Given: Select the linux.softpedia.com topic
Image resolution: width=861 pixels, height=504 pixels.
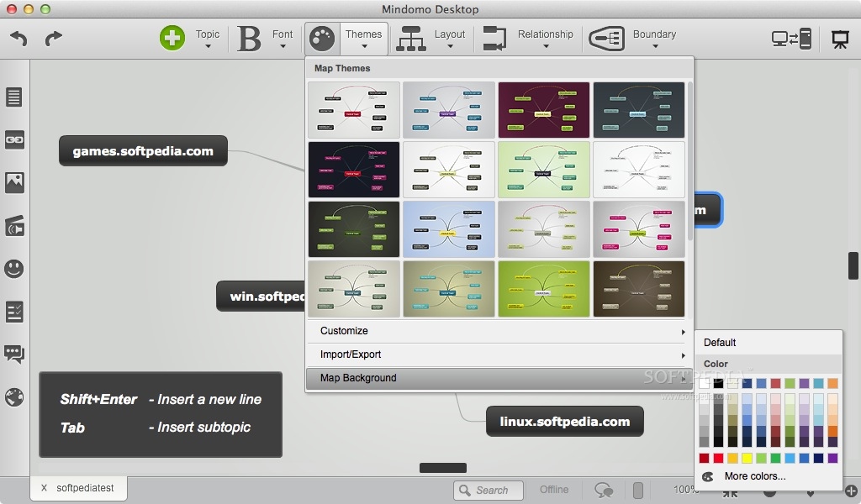Looking at the screenshot, I should coord(564,421).
